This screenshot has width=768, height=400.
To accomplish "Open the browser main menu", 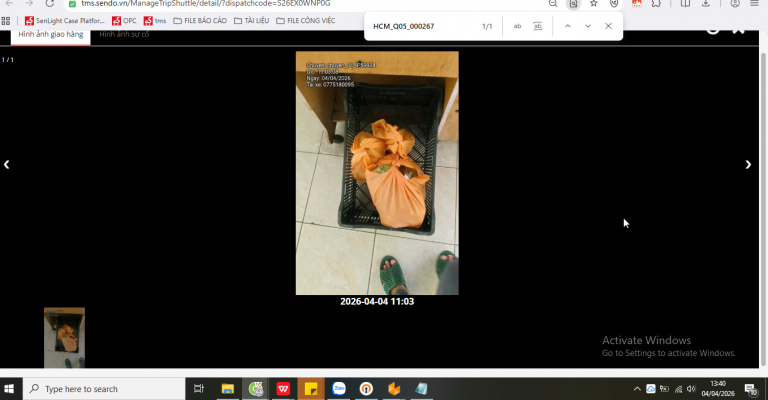I will pyautogui.click(x=754, y=3).
